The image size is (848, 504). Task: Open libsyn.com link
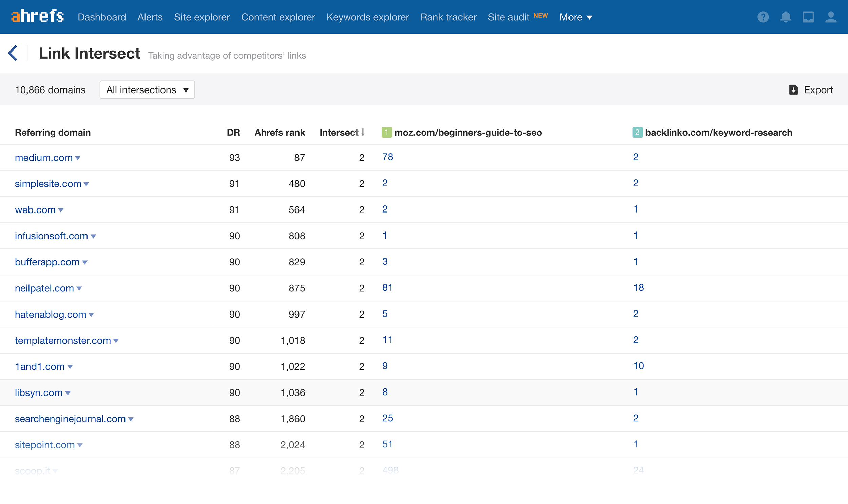[x=39, y=393]
